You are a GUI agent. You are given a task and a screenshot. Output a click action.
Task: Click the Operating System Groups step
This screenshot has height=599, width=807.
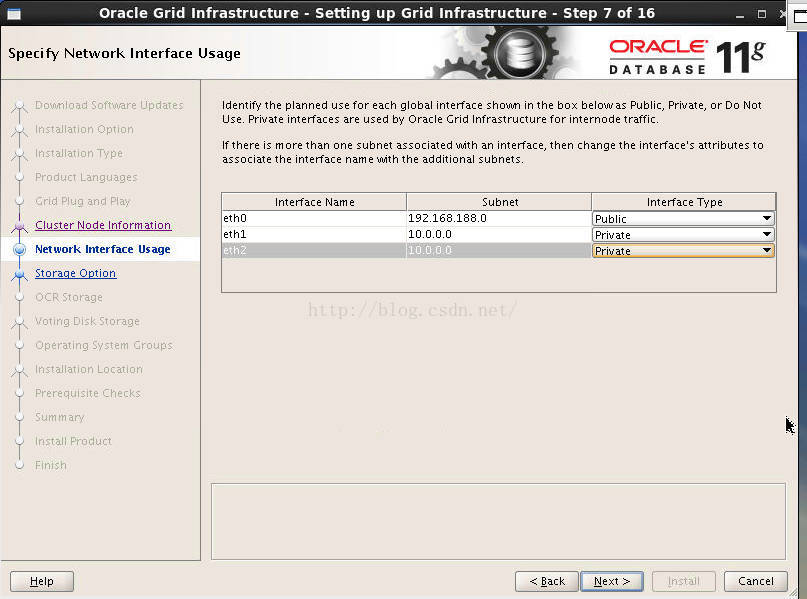(x=104, y=345)
